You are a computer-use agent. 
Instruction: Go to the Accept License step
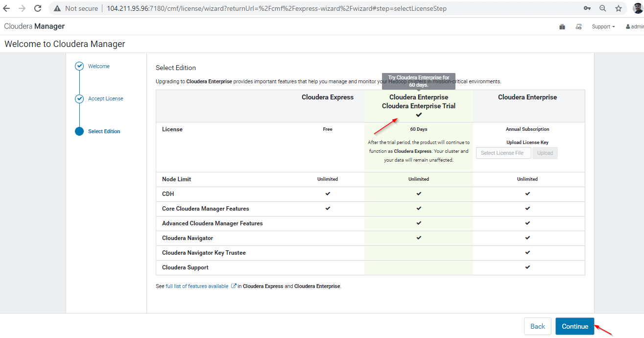click(x=105, y=98)
